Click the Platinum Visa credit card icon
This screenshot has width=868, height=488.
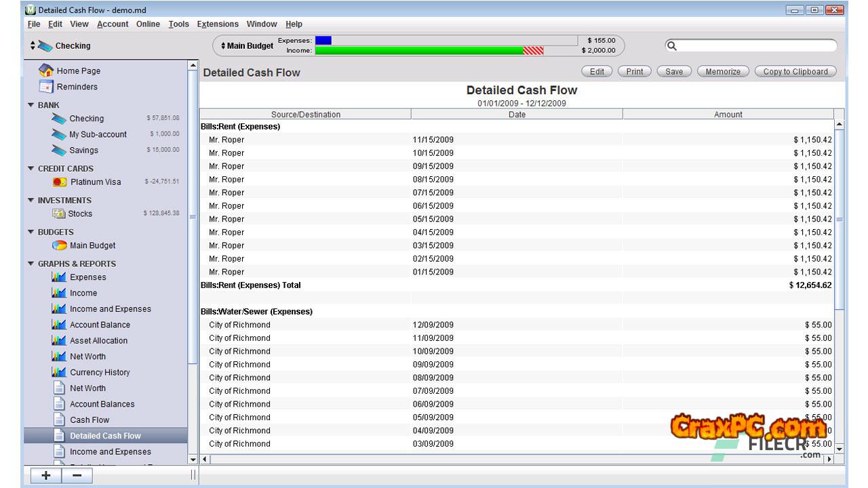pos(60,182)
